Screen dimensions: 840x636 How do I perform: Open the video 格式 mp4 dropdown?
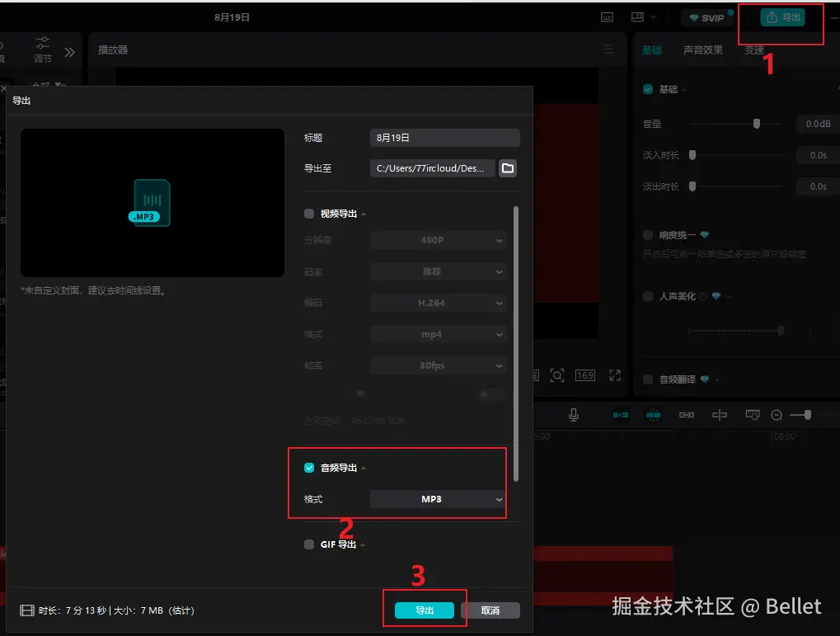click(439, 335)
